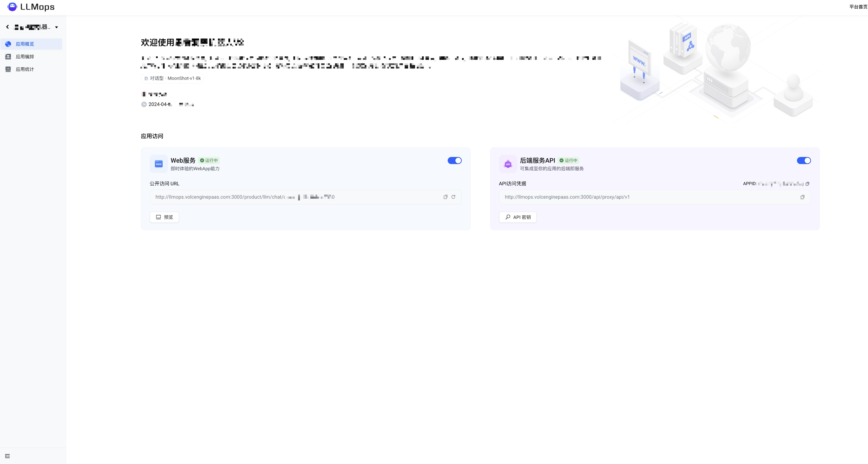Open the API 密钥 button
The height and width of the screenshot is (464, 868).
518,217
